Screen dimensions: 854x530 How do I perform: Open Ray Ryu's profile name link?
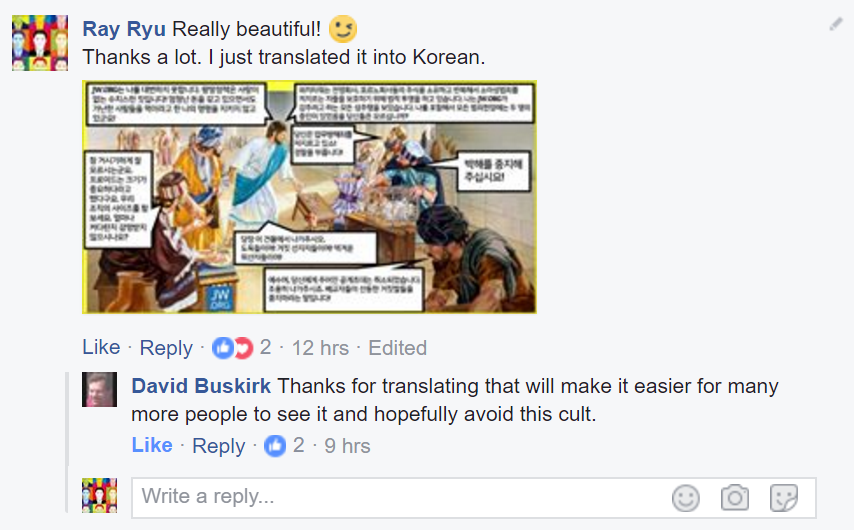tap(124, 29)
